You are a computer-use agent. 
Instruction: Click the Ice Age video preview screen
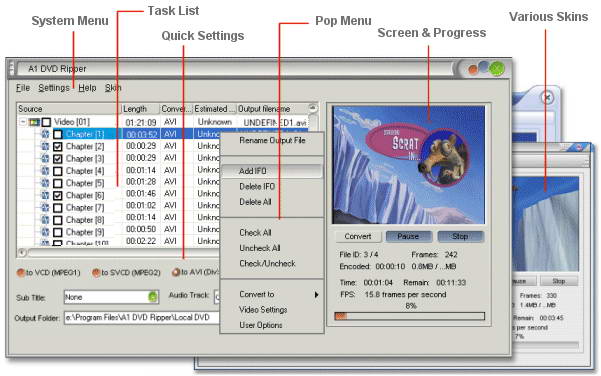click(x=409, y=165)
